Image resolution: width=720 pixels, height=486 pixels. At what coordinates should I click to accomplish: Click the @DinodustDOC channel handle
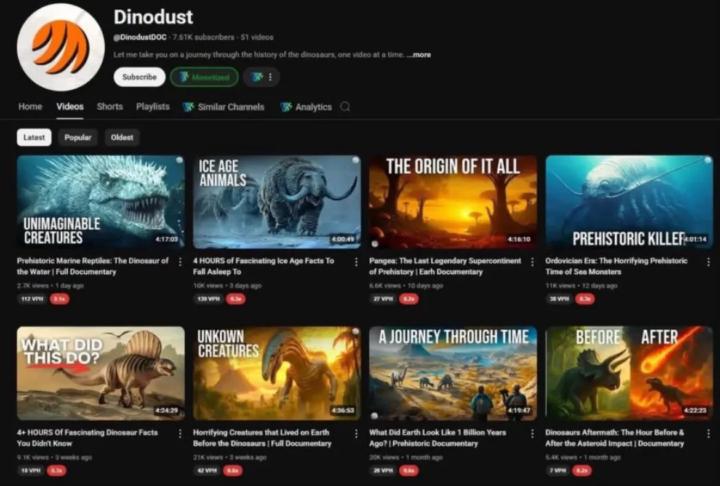click(140, 37)
